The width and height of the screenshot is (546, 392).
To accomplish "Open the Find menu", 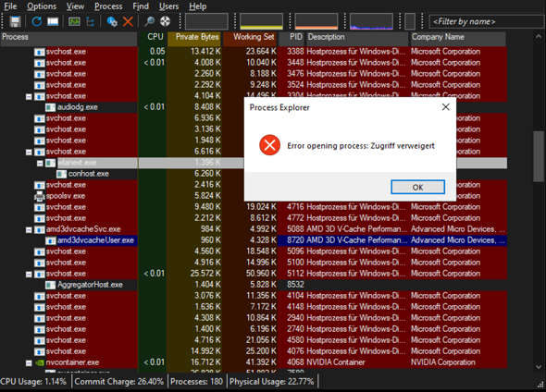I will (x=141, y=6).
